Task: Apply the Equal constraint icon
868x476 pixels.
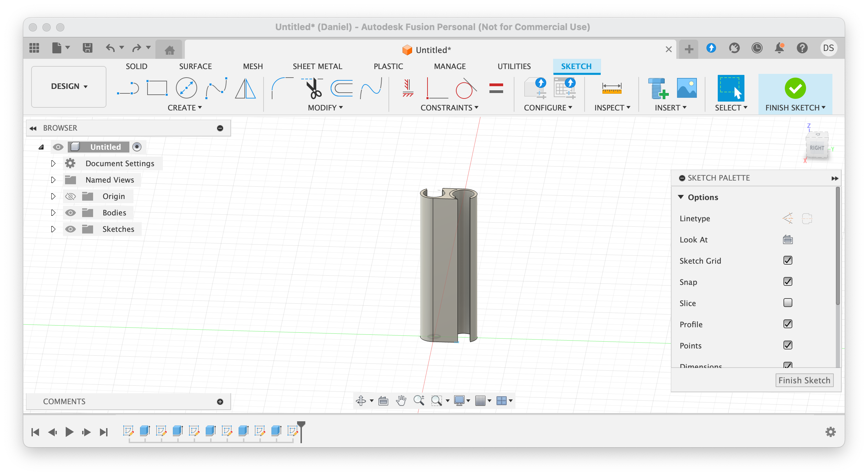Action: pos(496,89)
